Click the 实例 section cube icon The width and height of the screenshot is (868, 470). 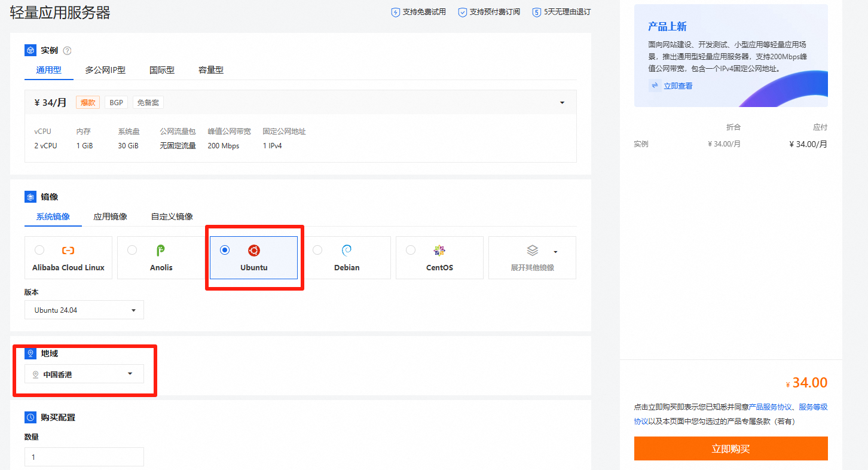click(x=30, y=50)
